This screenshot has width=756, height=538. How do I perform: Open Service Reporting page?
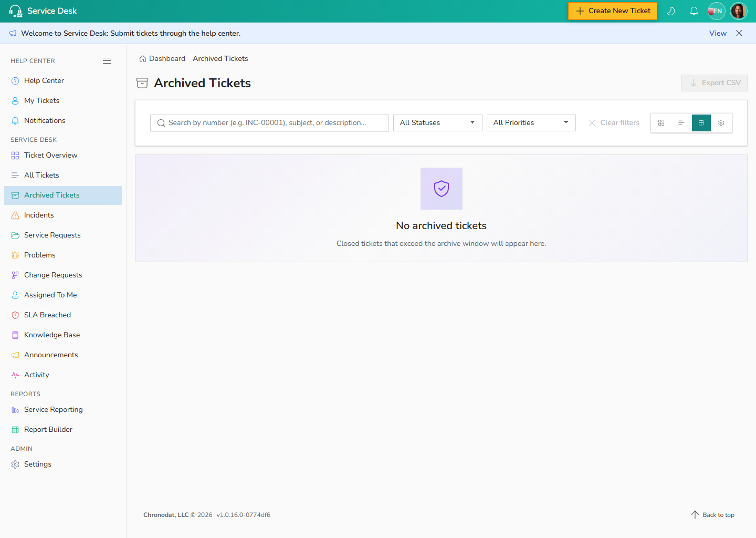63,409
